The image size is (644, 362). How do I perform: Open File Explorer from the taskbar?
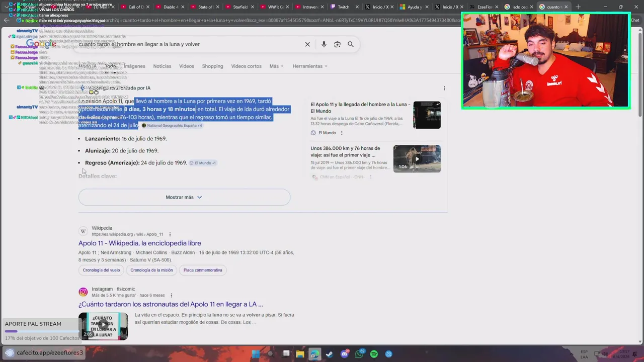pyautogui.click(x=300, y=354)
